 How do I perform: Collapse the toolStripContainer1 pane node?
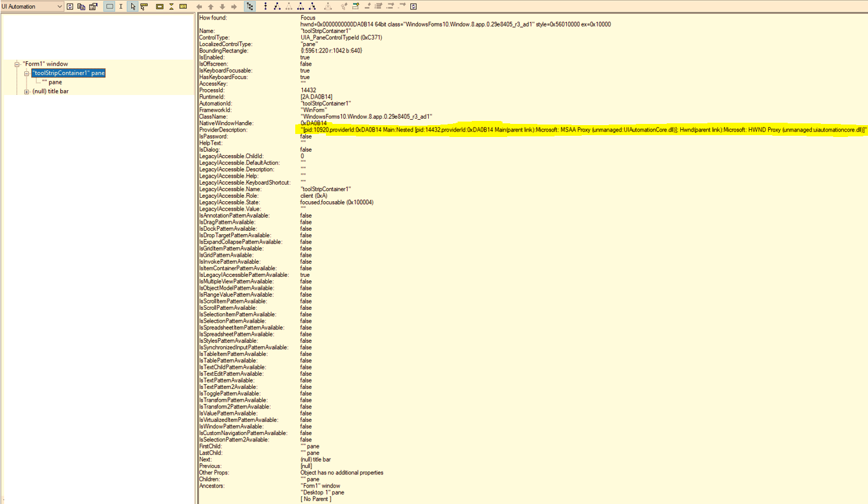pyautogui.click(x=27, y=73)
